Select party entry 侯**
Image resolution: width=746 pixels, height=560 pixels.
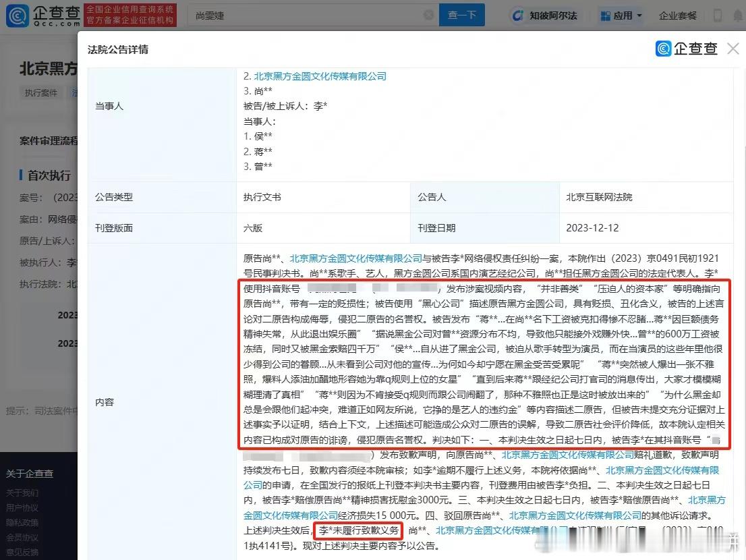[x=258, y=136]
